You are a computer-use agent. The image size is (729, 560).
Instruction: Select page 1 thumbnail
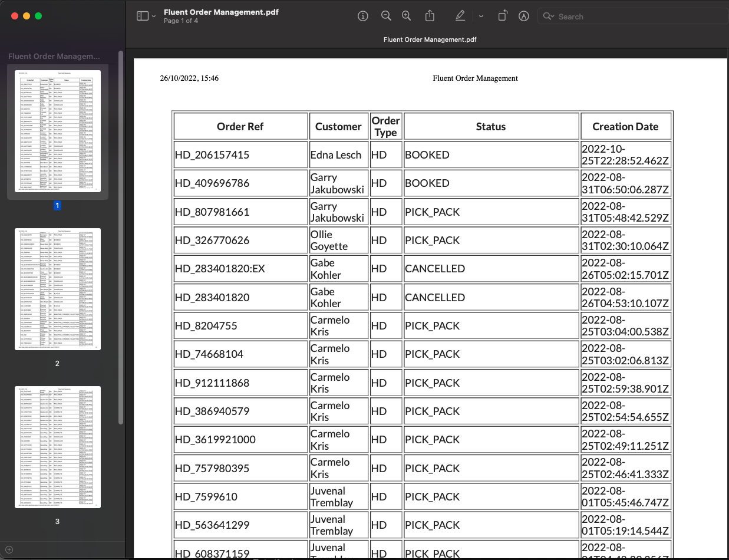pyautogui.click(x=58, y=131)
